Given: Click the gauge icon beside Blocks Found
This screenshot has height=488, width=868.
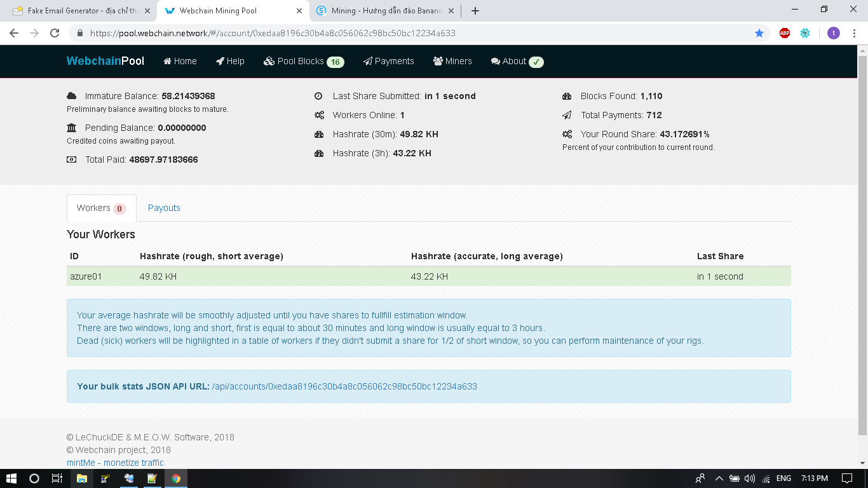Looking at the screenshot, I should click(x=567, y=96).
